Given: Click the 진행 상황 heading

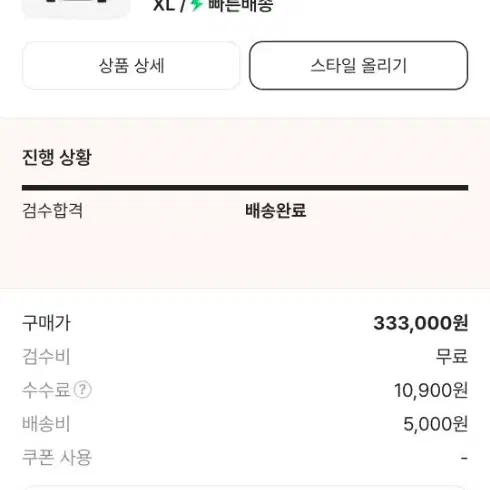Looking at the screenshot, I should pyautogui.click(x=57, y=157).
